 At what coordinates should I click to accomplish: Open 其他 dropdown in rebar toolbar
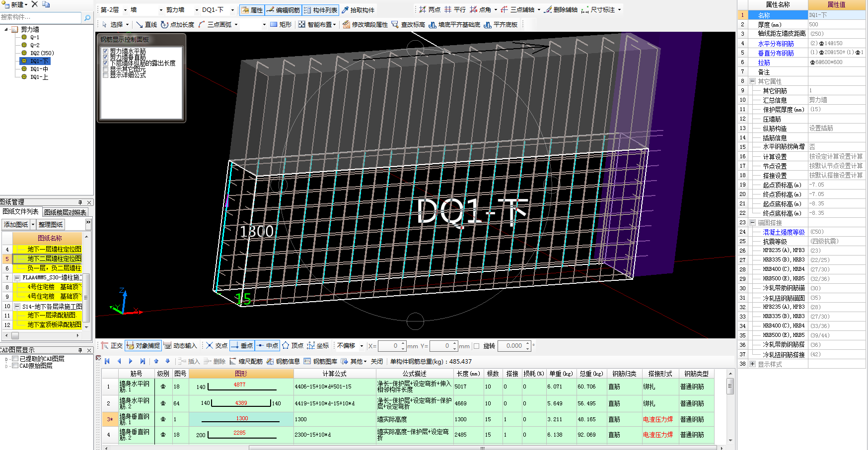pos(354,361)
